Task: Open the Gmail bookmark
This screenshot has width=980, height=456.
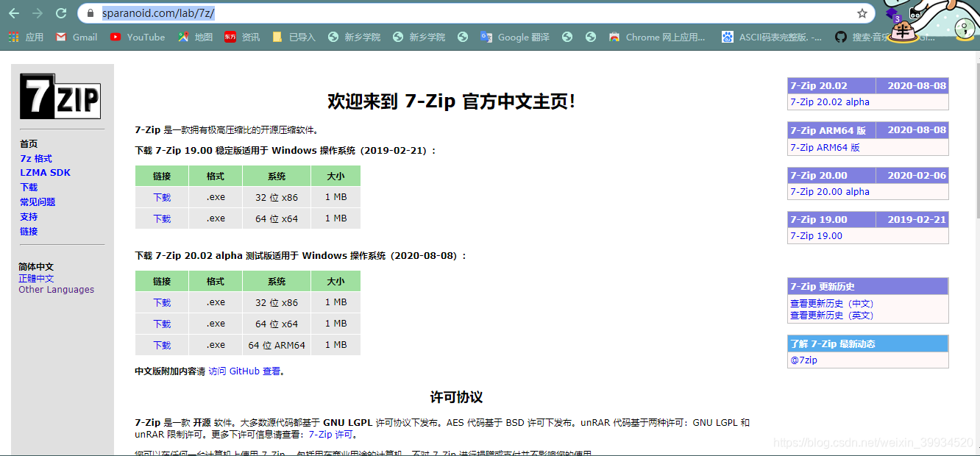Action: (77, 37)
